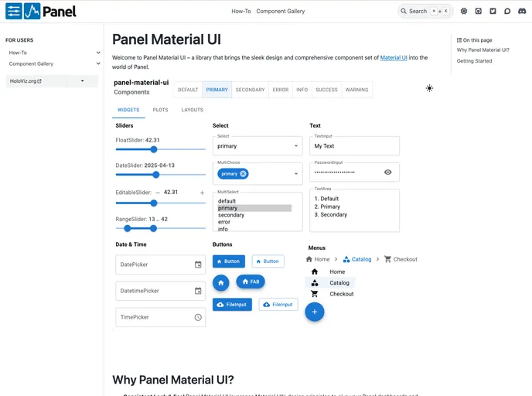Increase EditableSlider value with plus icon
532x396 pixels.
[x=202, y=193]
